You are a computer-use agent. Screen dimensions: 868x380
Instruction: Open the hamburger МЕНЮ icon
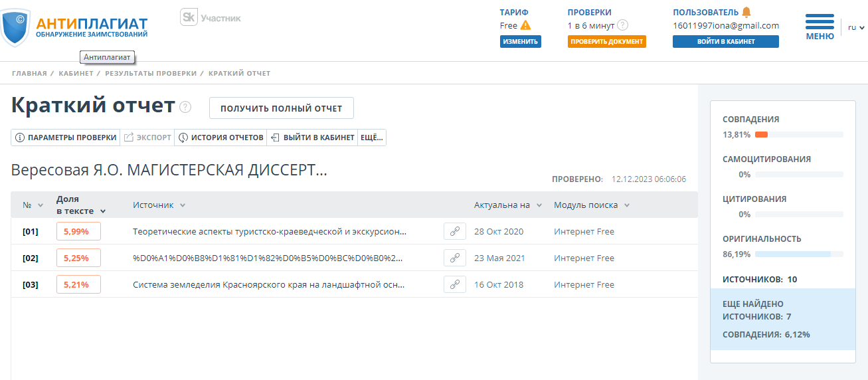pyautogui.click(x=820, y=23)
